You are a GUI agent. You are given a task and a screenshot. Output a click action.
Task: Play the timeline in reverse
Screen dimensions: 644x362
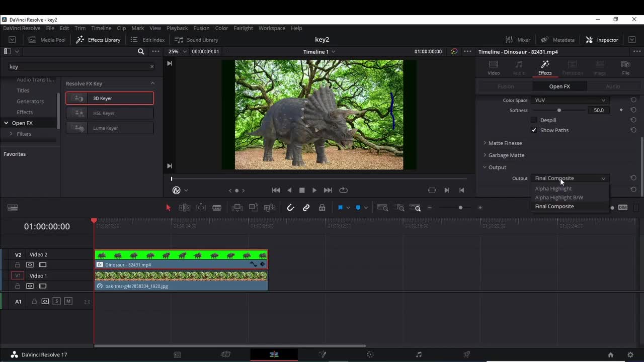(x=289, y=190)
